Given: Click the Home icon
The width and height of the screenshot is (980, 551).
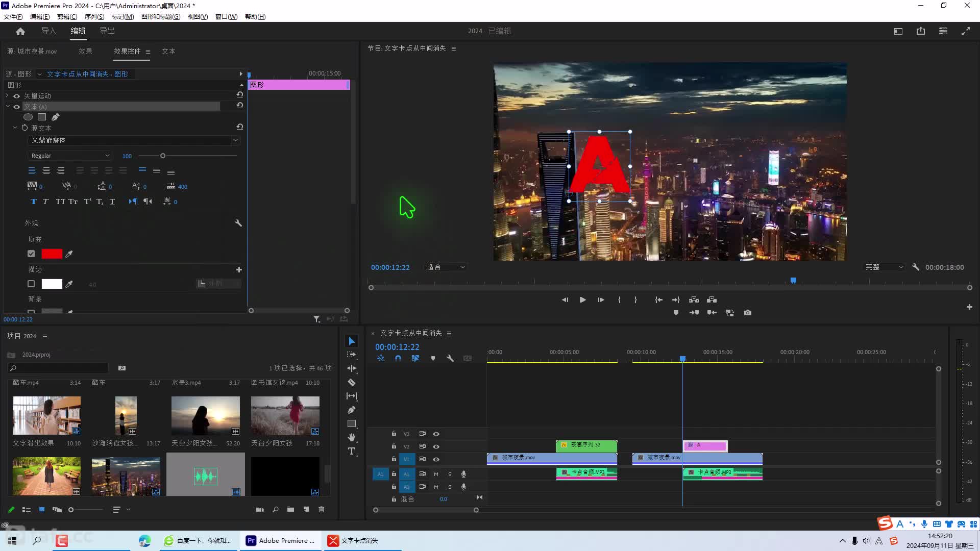Looking at the screenshot, I should pos(20,31).
